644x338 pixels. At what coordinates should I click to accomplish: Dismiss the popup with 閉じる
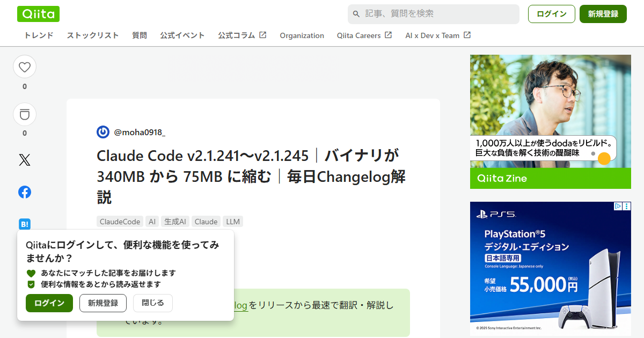[x=153, y=303]
